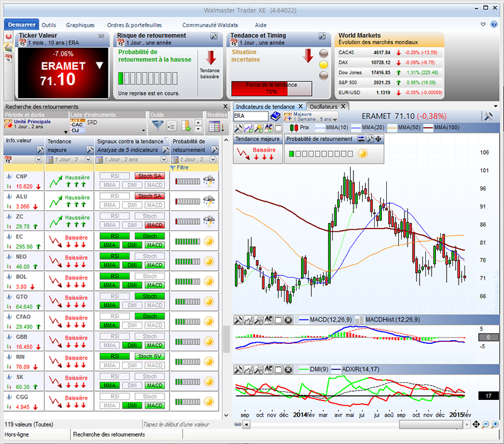Image resolution: width=504 pixels, height=444 pixels.
Task: Zoom in on the chart timeline
Action: (495, 424)
